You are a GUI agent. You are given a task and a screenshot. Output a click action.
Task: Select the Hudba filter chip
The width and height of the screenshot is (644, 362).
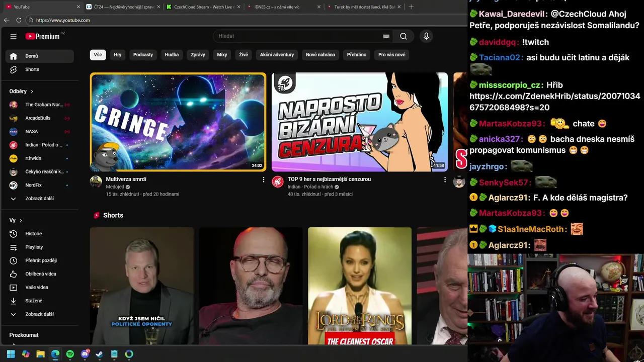172,55
